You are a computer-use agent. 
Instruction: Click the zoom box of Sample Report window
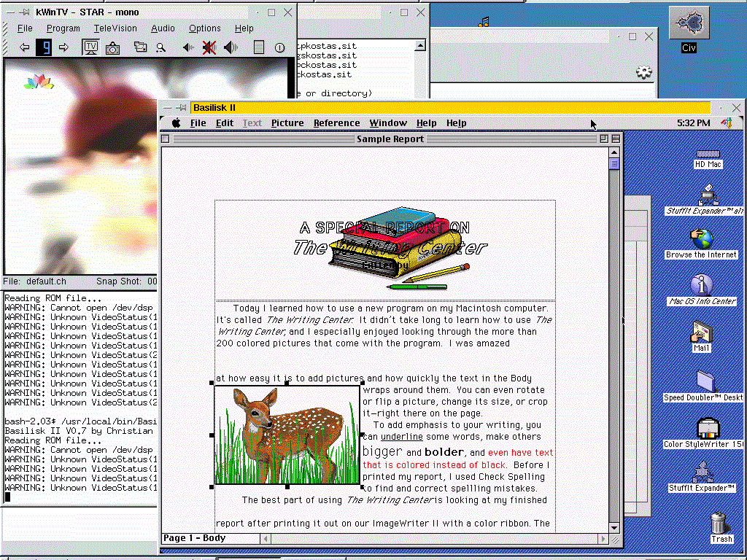pyautogui.click(x=603, y=139)
